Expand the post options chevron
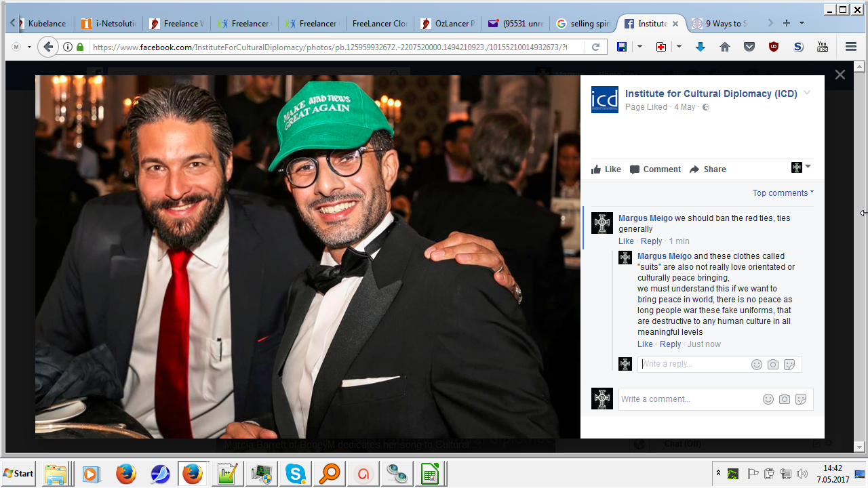Screen dimensions: 868x488 coord(807,93)
